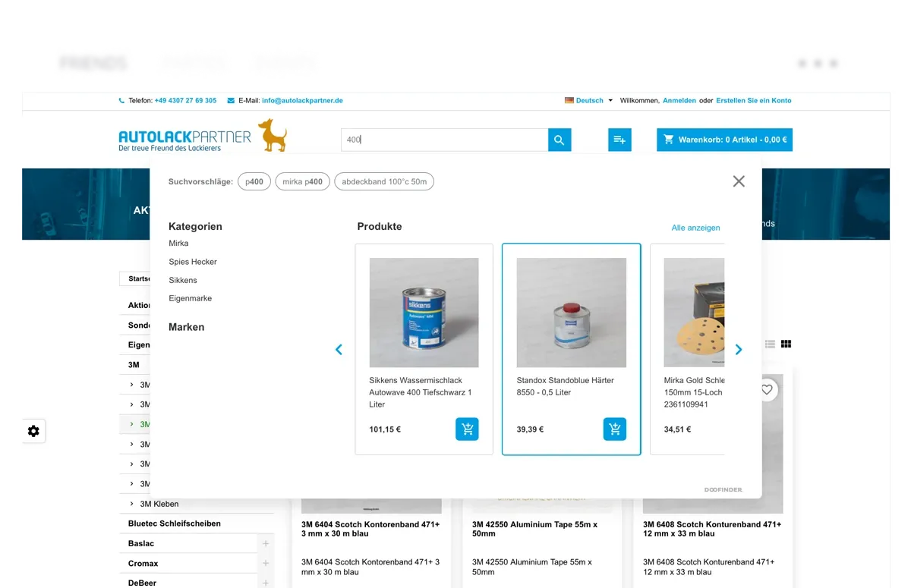Viewport: 911px width, 588px height.
Task: Choose Sikkens category filter
Action: [x=183, y=280]
